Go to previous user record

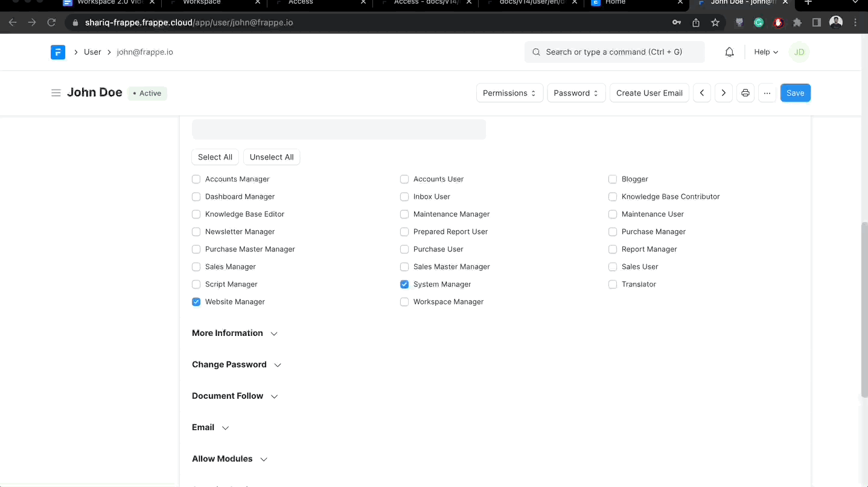coord(702,93)
